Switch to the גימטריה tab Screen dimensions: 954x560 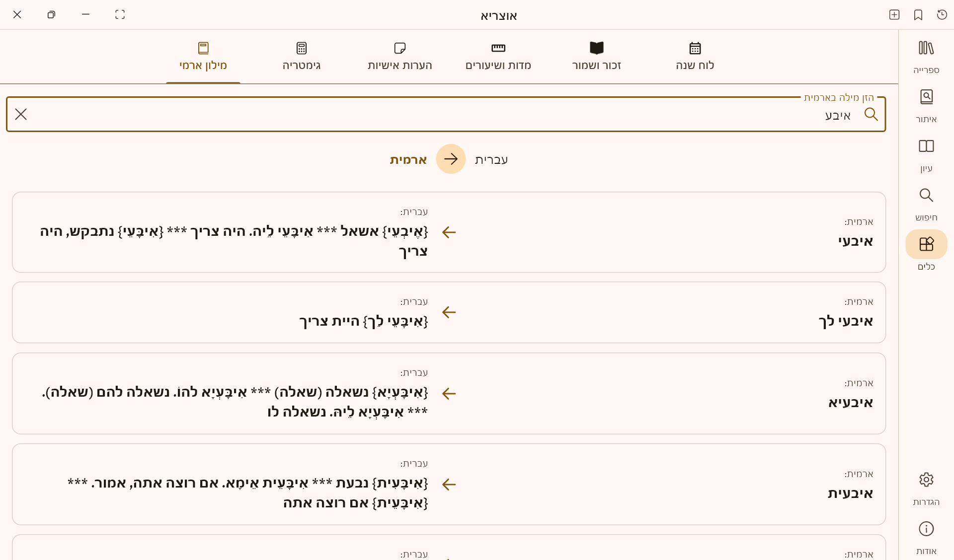[301, 56]
